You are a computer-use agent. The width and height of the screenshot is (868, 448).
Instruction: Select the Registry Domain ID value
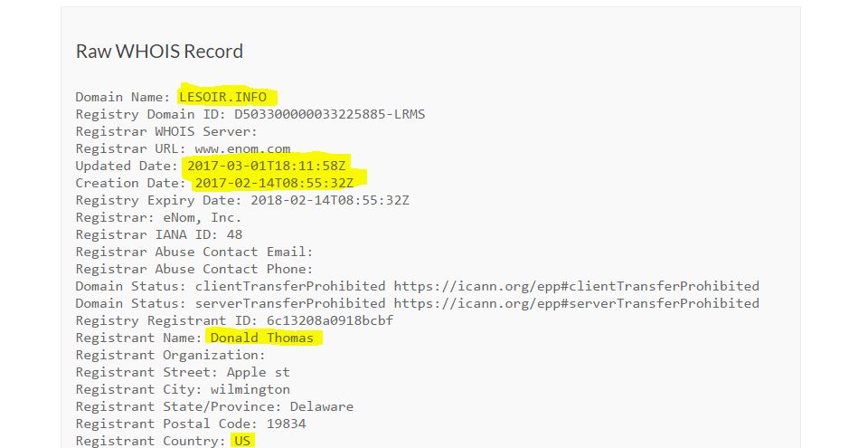(330, 114)
